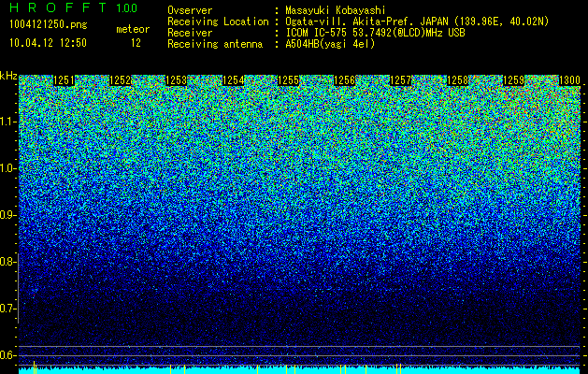Image resolution: width=588 pixels, height=374 pixels.
Task: Select the Ogata-vill. Akita-Pref. JAPAN location text
Action: pyautogui.click(x=417, y=22)
